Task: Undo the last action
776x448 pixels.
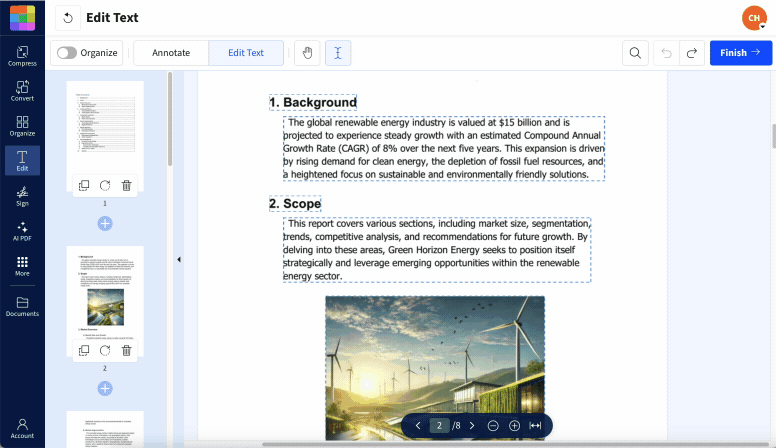Action: click(x=667, y=53)
